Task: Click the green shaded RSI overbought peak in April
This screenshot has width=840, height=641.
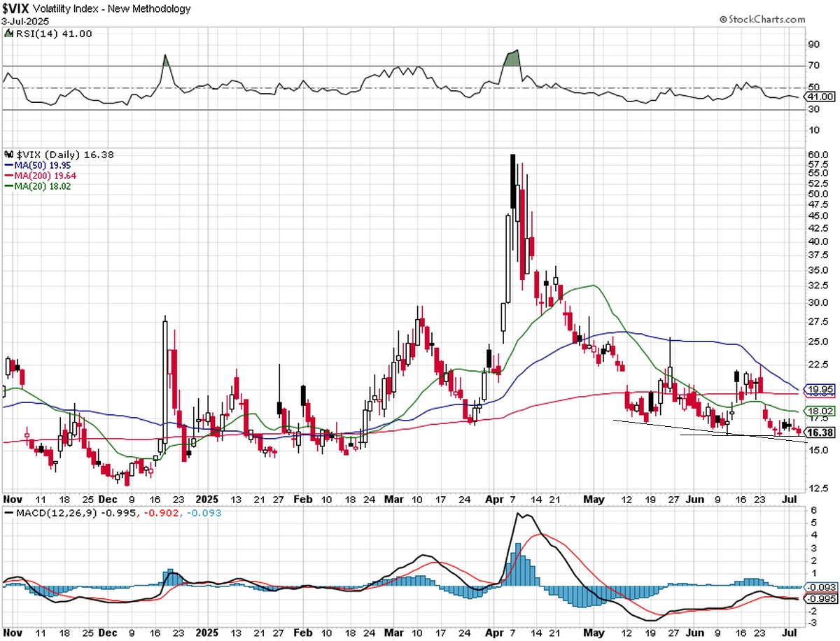Action: pos(512,58)
